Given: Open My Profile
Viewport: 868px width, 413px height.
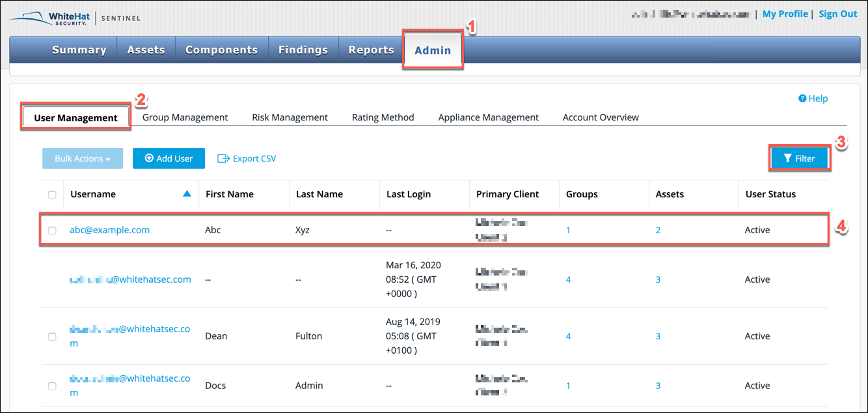Looking at the screenshot, I should coord(785,13).
